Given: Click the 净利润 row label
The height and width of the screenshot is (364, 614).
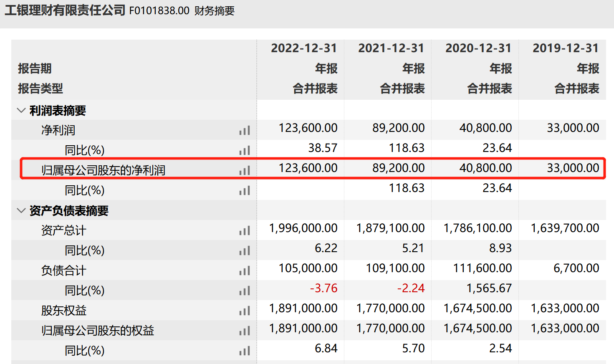Looking at the screenshot, I should [58, 130].
